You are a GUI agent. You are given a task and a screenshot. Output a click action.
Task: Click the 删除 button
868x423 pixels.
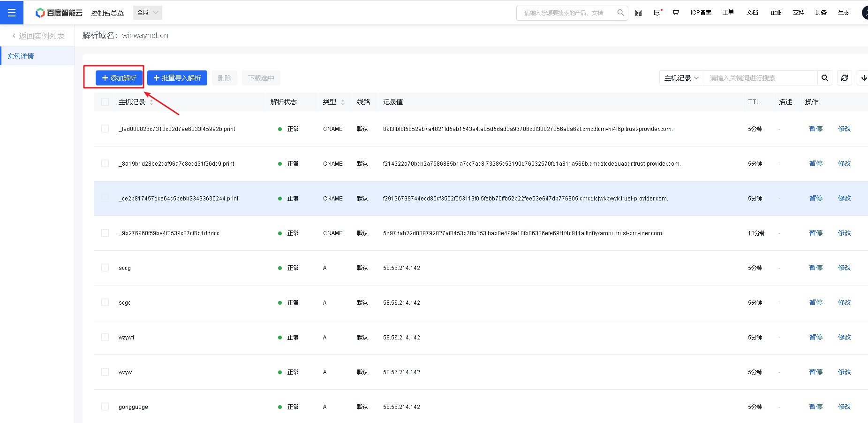click(x=225, y=78)
